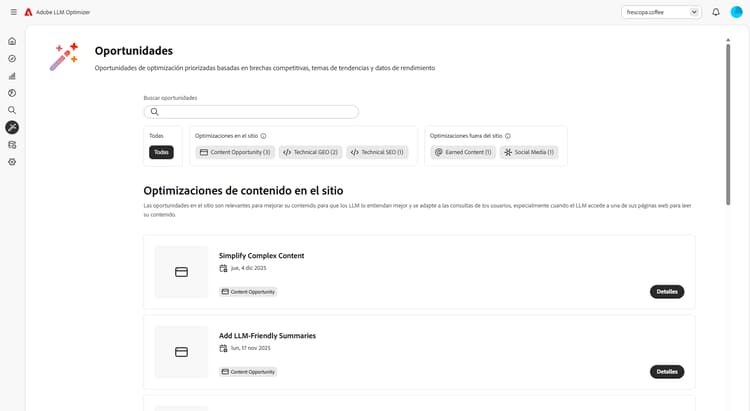
Task: Open the notifications bell
Action: coord(716,12)
